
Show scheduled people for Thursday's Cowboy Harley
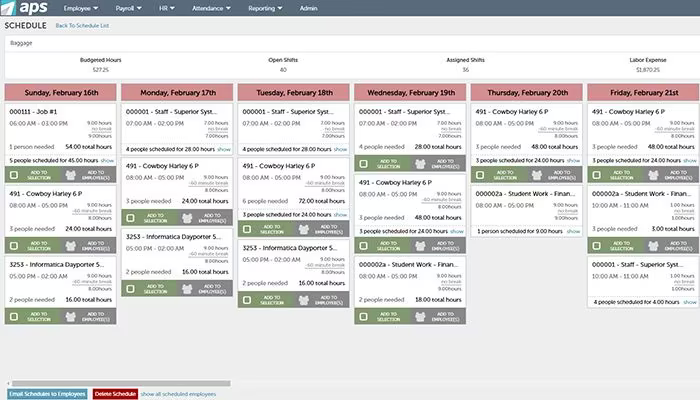click(574, 160)
